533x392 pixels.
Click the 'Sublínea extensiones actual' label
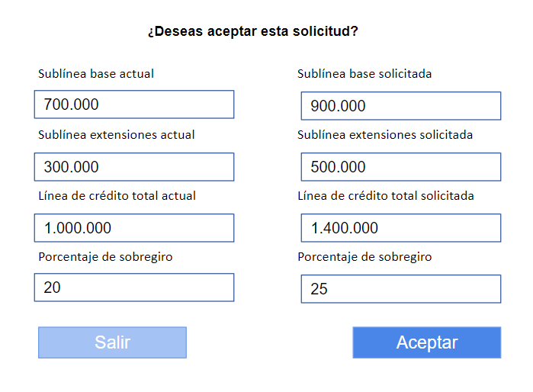[x=117, y=135]
